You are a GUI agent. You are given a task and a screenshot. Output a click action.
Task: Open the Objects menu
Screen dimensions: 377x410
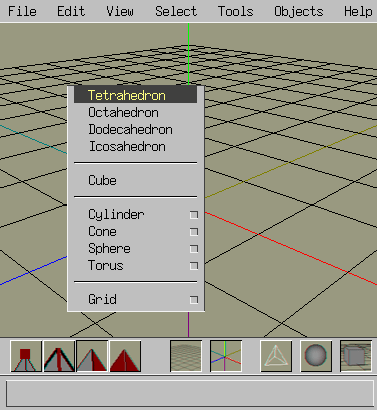click(299, 11)
